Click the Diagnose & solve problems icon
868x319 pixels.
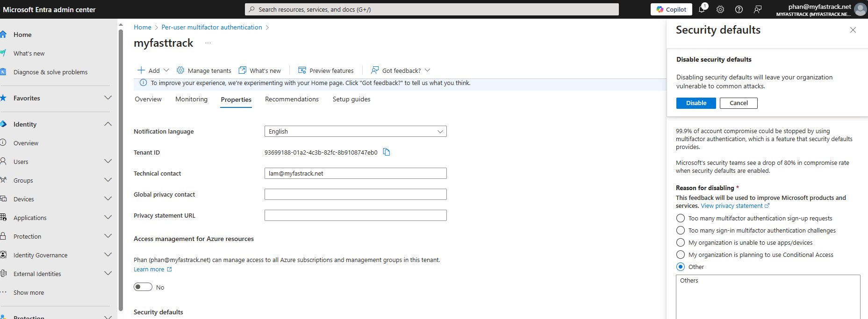coord(3,71)
